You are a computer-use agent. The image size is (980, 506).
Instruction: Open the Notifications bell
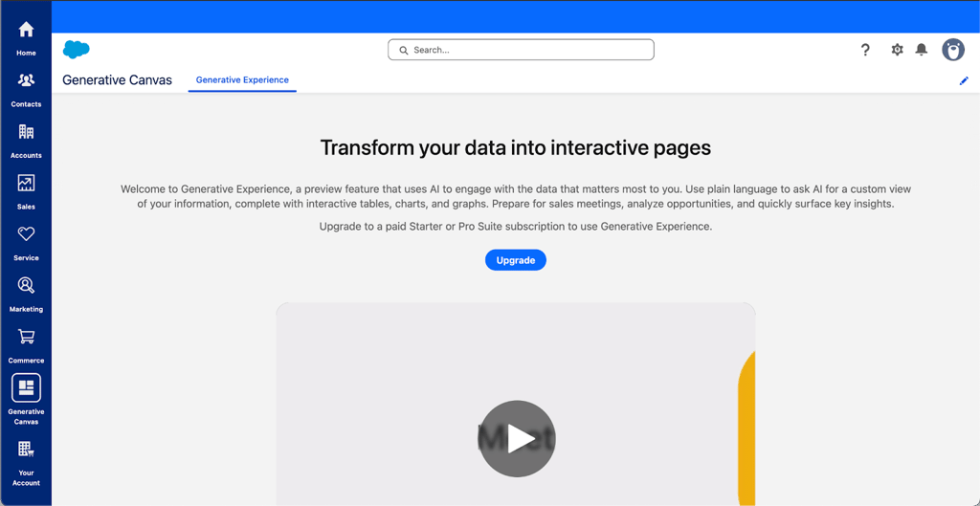922,50
